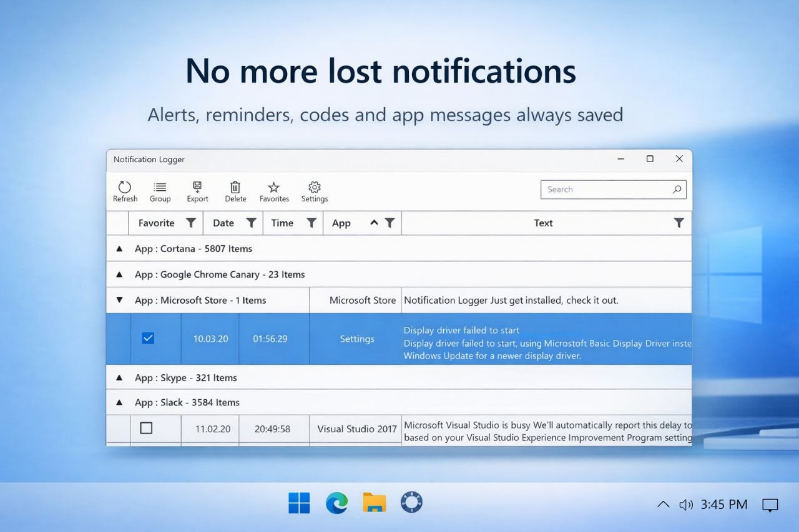Image resolution: width=799 pixels, height=532 pixels.
Task: Click the Text column filter funnel
Action: tap(679, 223)
